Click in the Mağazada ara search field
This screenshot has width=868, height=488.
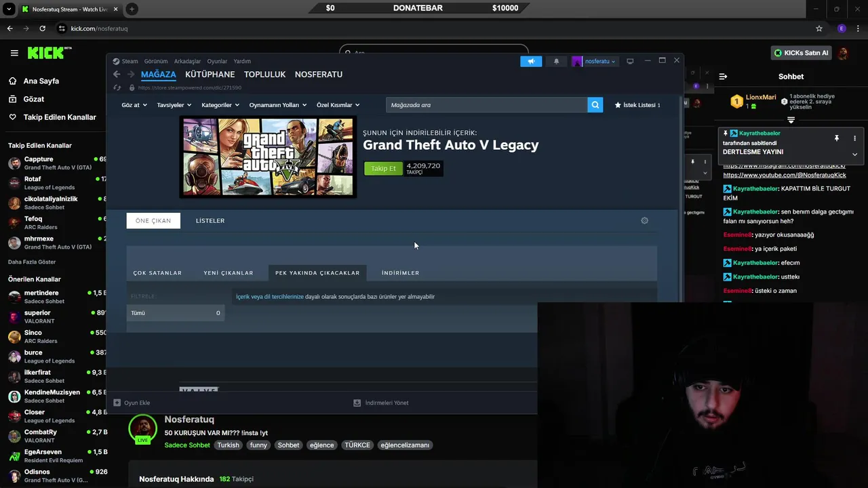coord(486,105)
